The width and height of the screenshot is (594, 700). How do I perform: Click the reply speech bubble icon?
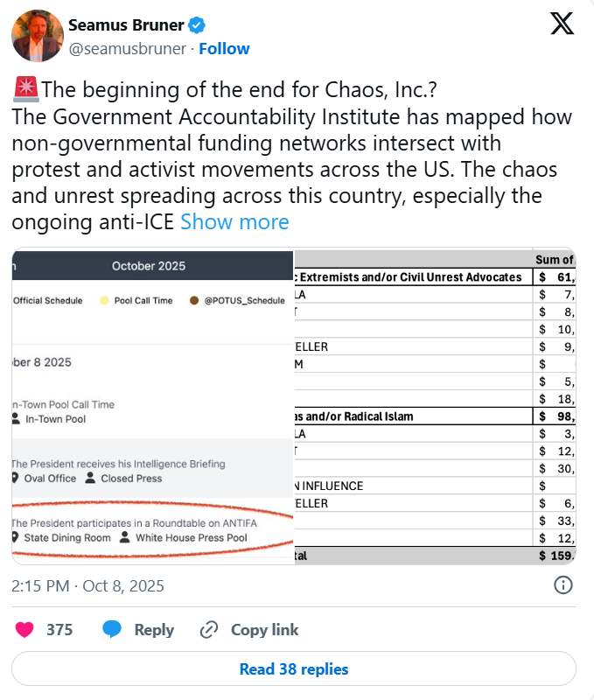point(111,629)
